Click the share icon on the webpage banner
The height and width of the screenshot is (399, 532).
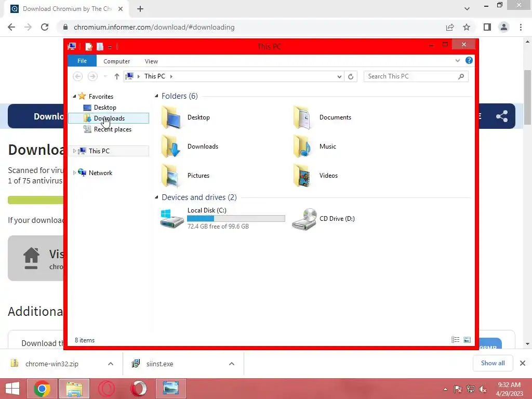tap(502, 116)
